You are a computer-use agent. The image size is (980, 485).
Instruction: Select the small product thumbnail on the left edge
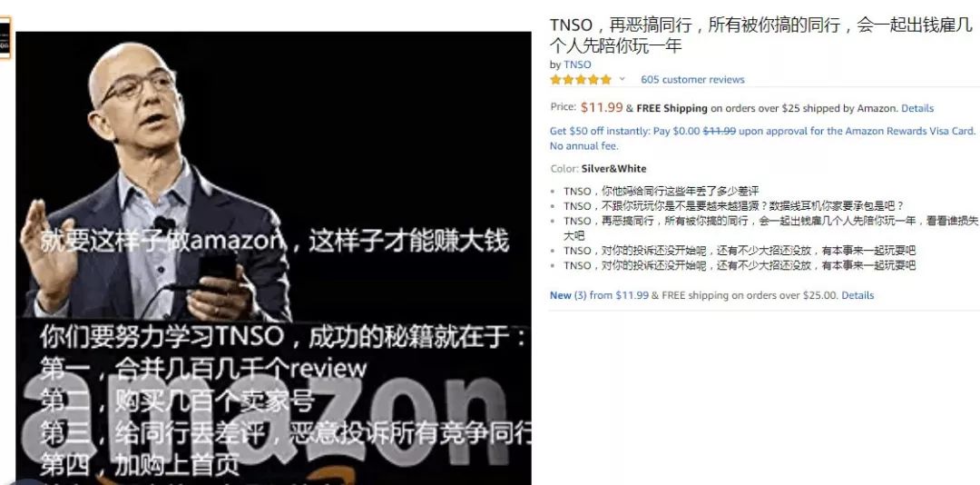(5, 38)
